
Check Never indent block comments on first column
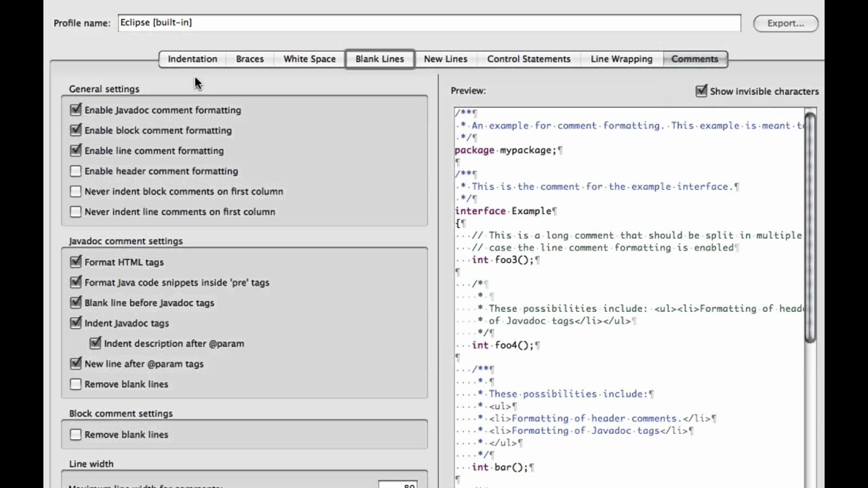coord(75,191)
